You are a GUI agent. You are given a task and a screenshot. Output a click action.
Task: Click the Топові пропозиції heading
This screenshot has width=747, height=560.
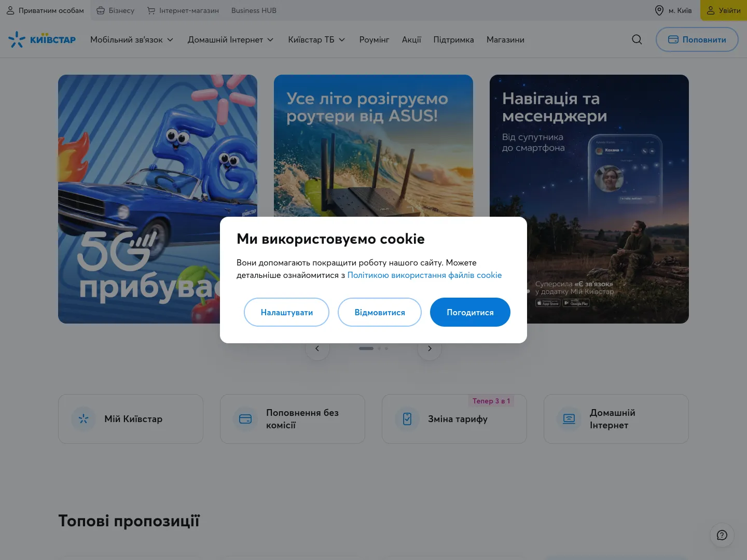[129, 521]
